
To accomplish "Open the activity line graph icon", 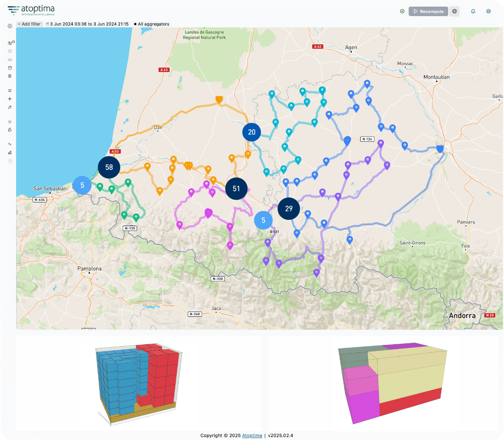I will click(10, 144).
